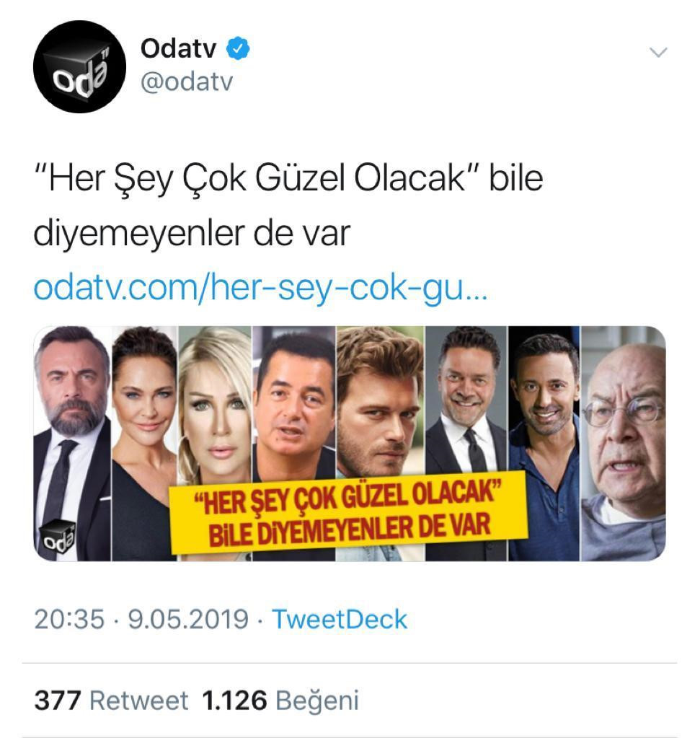This screenshot has width=700, height=738.
Task: Open the 20:35 · 9.05.2019 timestamp
Action: tap(141, 619)
